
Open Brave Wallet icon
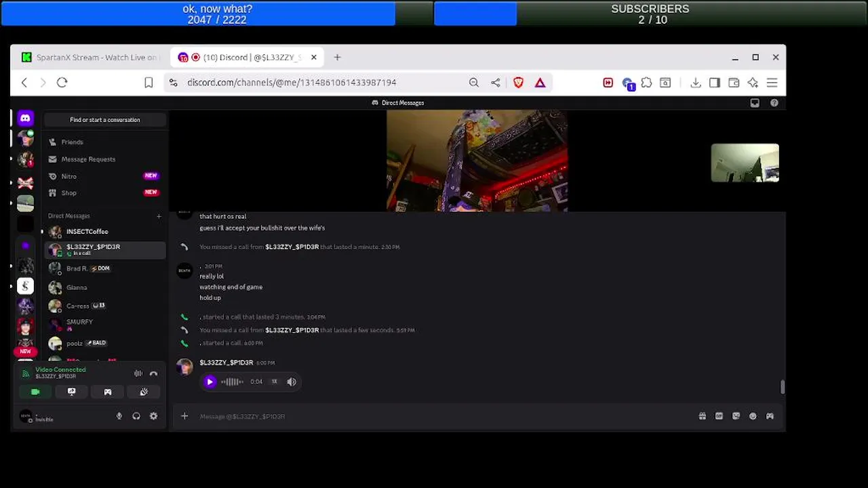[734, 83]
